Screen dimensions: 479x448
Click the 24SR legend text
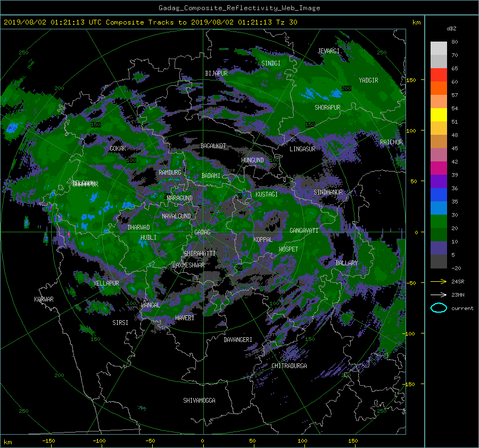click(x=458, y=281)
